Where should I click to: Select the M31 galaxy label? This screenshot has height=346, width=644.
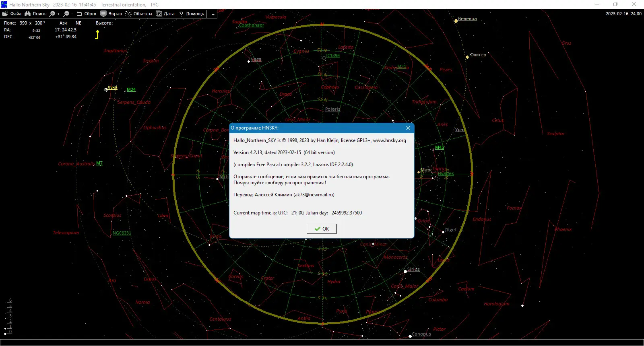click(x=402, y=66)
